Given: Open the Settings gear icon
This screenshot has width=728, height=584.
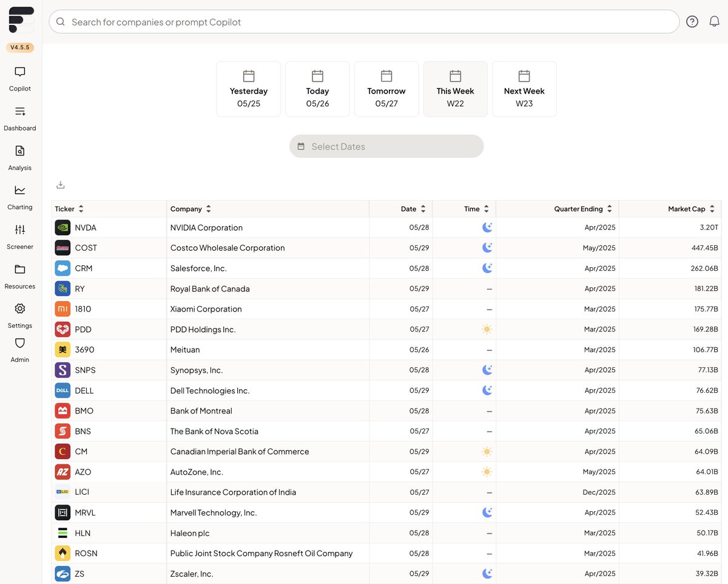Looking at the screenshot, I should [20, 308].
